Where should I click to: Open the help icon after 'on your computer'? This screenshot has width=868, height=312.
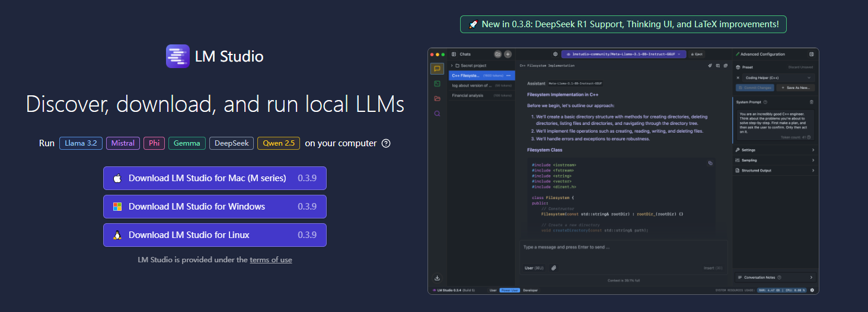pos(386,143)
